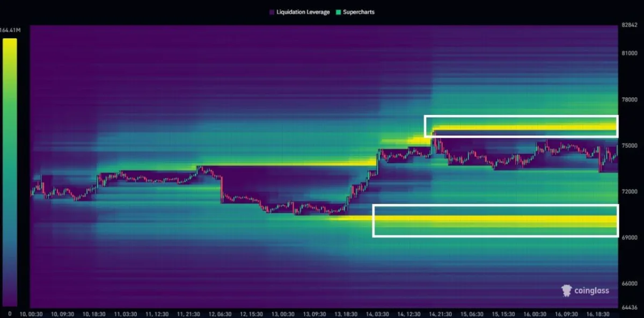
Task: Click the '16, 09:30' time axis label
Action: [x=567, y=313]
